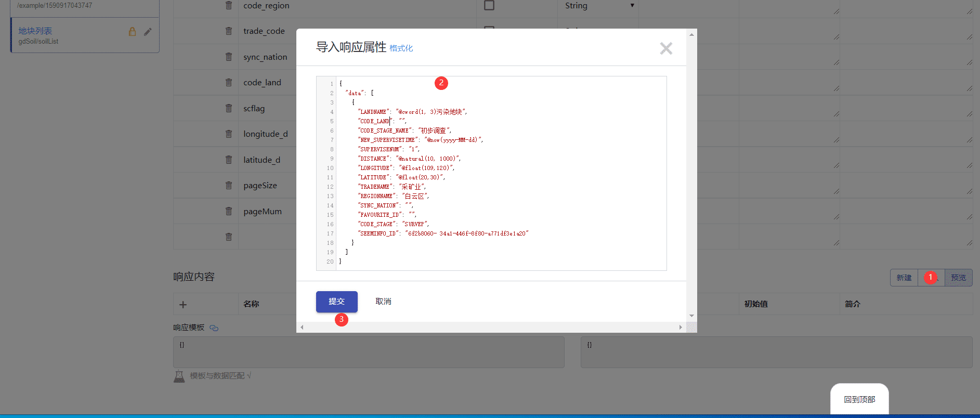Select the 地块列表 interface in sidebar
The image size is (980, 418).
(x=35, y=31)
